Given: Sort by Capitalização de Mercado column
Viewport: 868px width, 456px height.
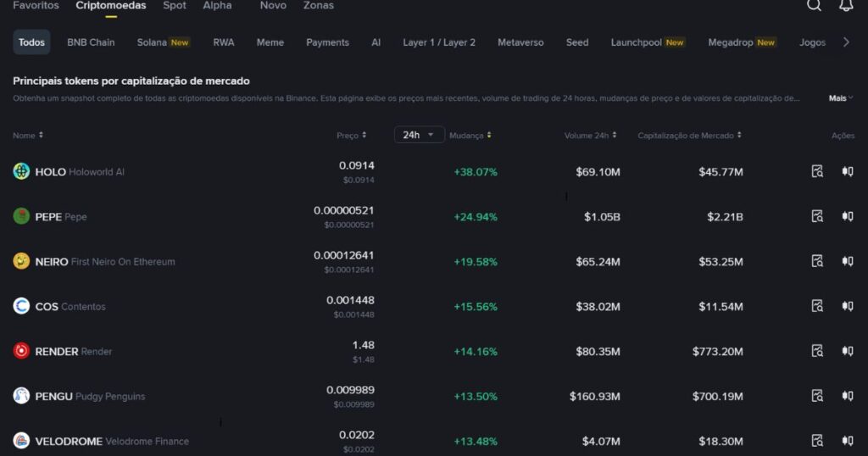Looking at the screenshot, I should tap(689, 136).
